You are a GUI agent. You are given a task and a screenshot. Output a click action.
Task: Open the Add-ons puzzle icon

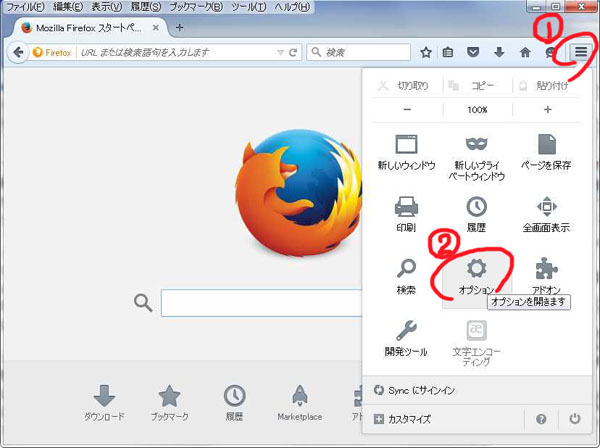pos(547,270)
